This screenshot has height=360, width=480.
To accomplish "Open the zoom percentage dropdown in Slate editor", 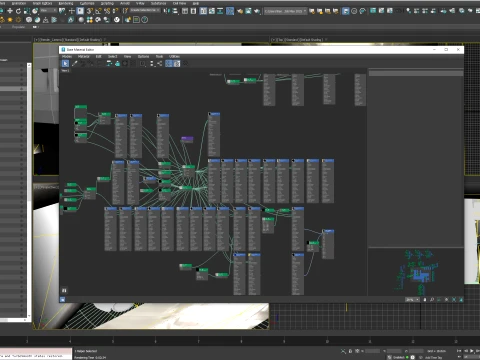I will [x=412, y=300].
